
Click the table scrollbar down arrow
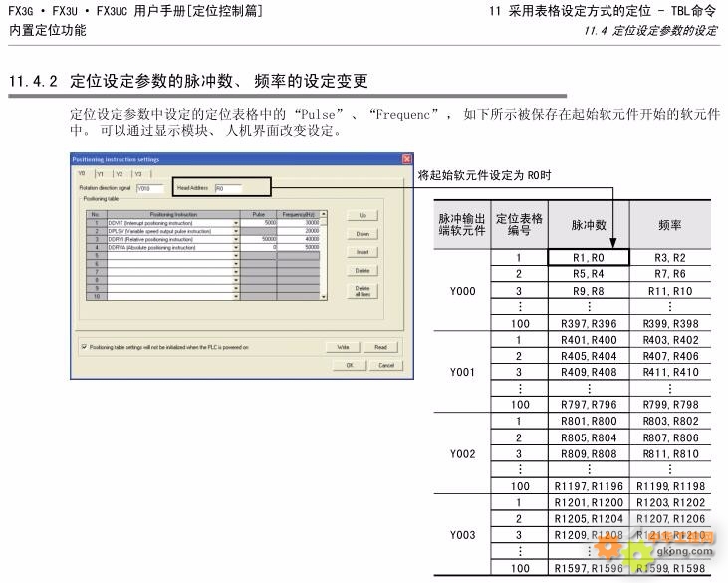(x=323, y=297)
